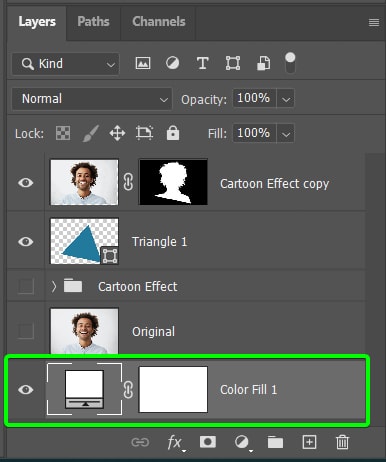Filter for shape layers icon
The width and height of the screenshot is (386, 462).
(x=233, y=63)
